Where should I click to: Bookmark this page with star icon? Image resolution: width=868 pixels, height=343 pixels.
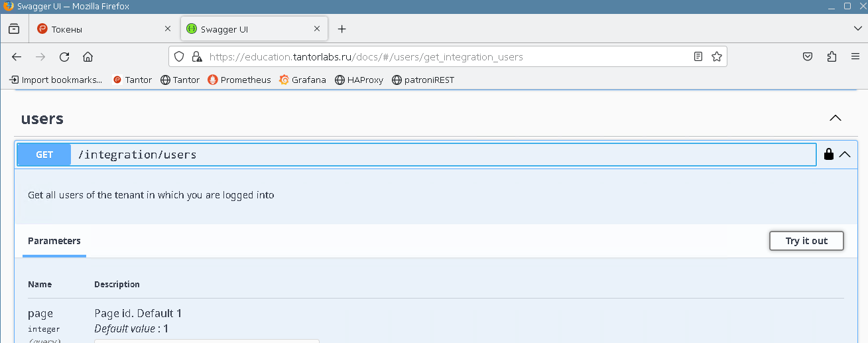pos(716,57)
